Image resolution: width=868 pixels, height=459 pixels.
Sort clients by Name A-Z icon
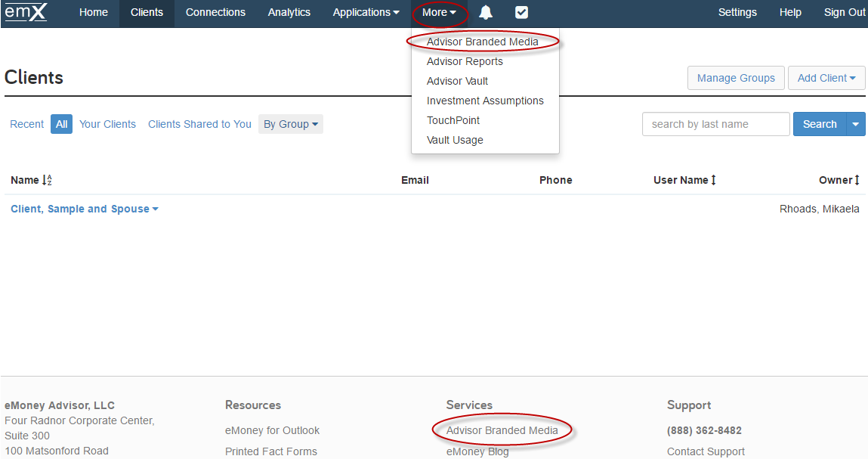pos(47,180)
